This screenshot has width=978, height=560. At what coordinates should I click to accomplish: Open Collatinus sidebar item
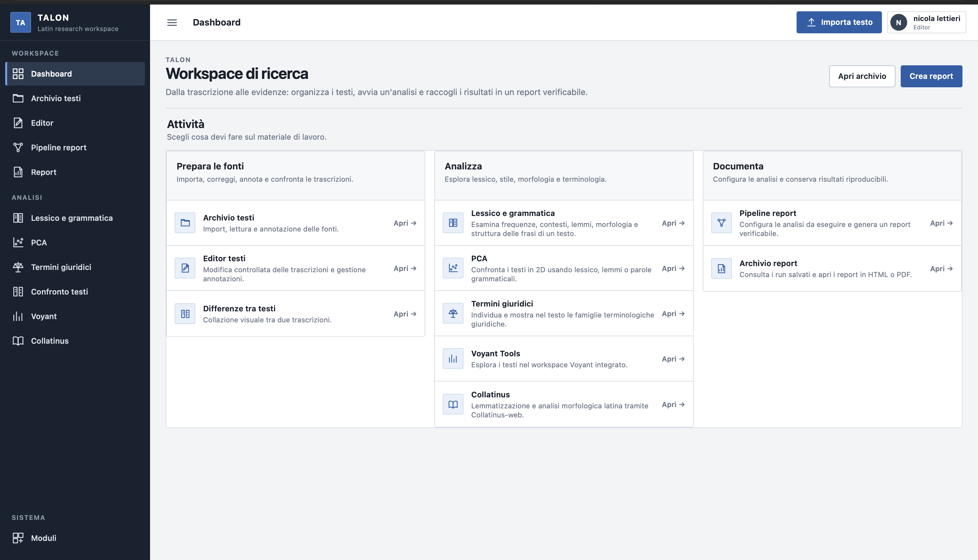75,341
